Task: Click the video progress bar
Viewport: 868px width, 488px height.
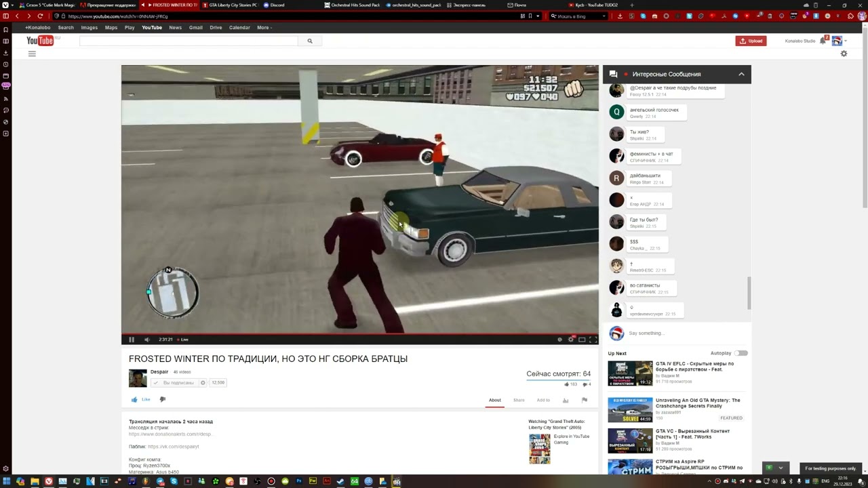Action: pos(360,334)
